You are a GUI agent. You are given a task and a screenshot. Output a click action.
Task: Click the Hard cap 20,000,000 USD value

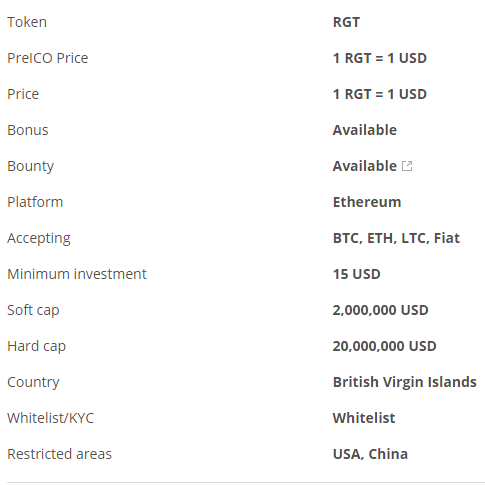click(384, 346)
